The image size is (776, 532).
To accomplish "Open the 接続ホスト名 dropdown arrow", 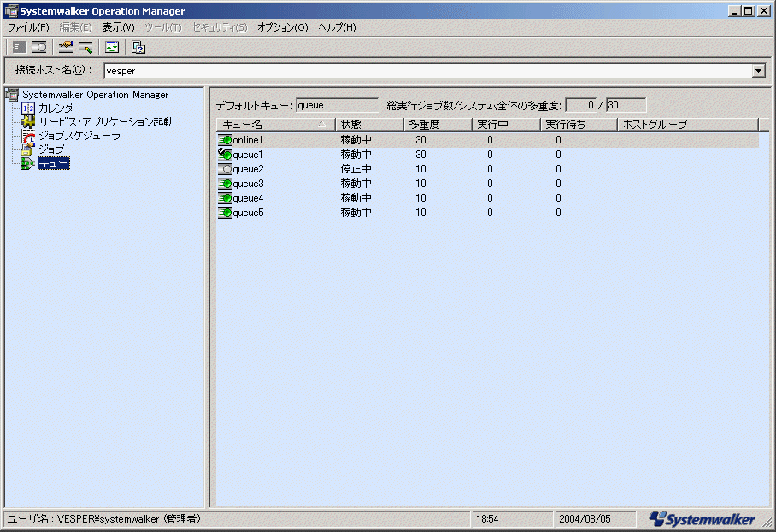I will 758,71.
